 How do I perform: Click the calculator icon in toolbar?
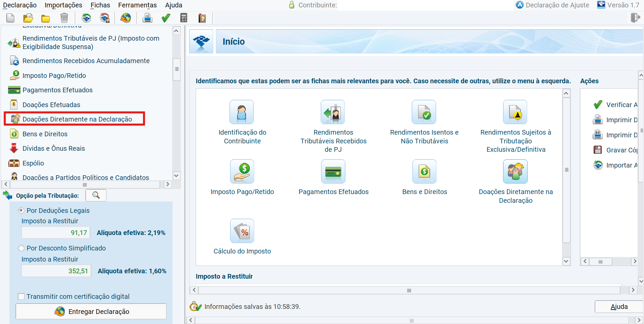coord(184,18)
